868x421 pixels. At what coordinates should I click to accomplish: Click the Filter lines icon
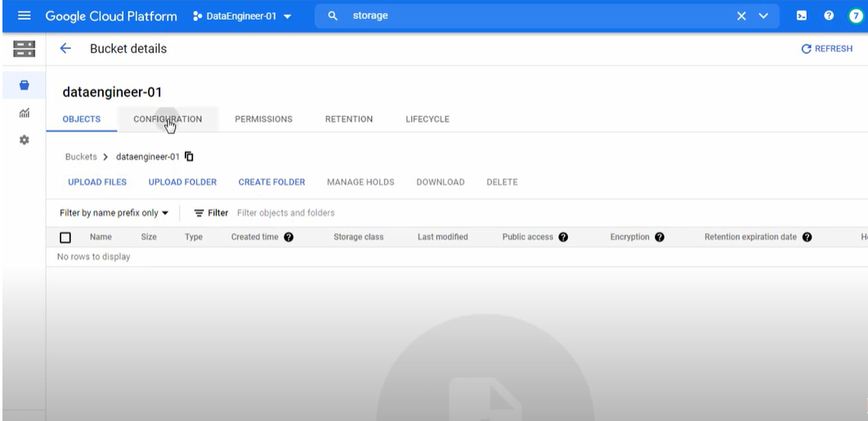(199, 213)
